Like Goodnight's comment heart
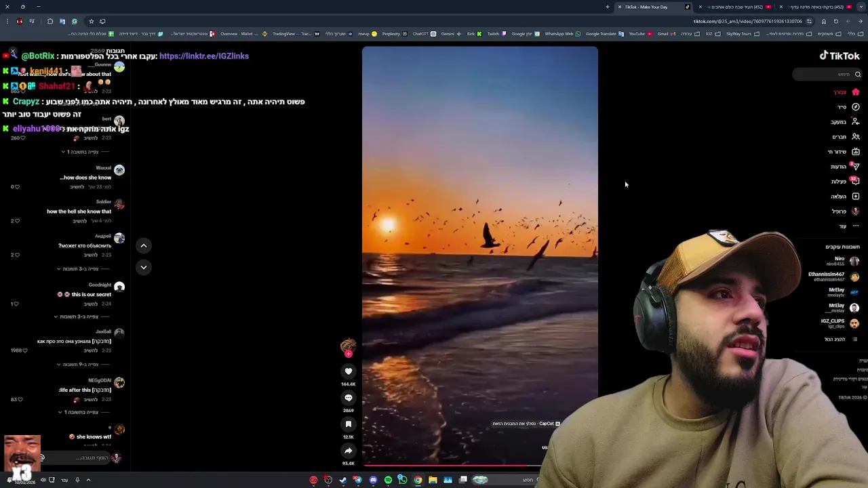 [17, 304]
